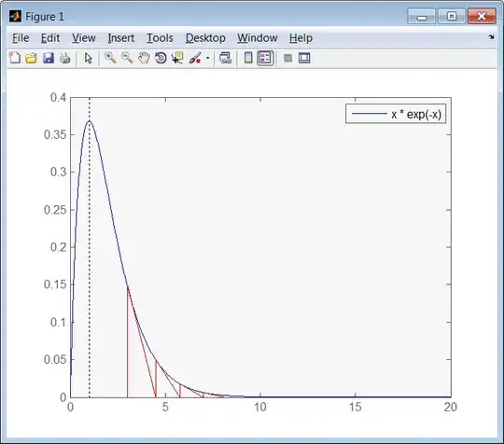Maximize the Figure 1 window

(452, 16)
